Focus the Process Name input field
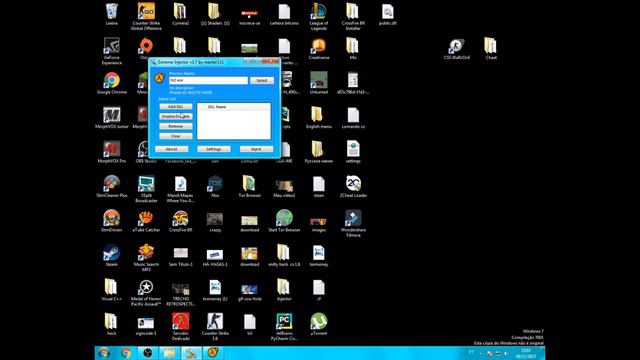640x360 pixels. click(x=208, y=80)
